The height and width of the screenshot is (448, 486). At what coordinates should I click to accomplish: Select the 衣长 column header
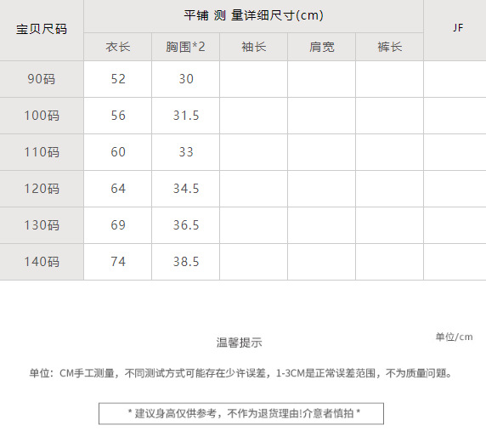click(117, 47)
